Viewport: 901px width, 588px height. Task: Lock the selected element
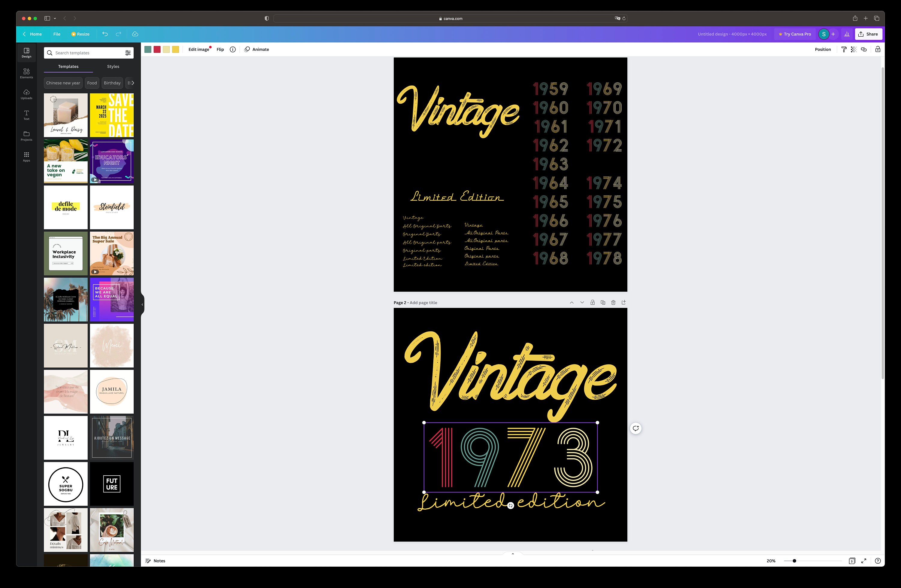pos(878,49)
